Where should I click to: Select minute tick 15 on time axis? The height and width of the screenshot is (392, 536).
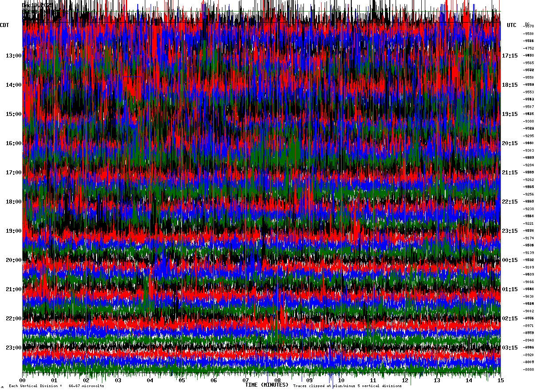(501, 380)
